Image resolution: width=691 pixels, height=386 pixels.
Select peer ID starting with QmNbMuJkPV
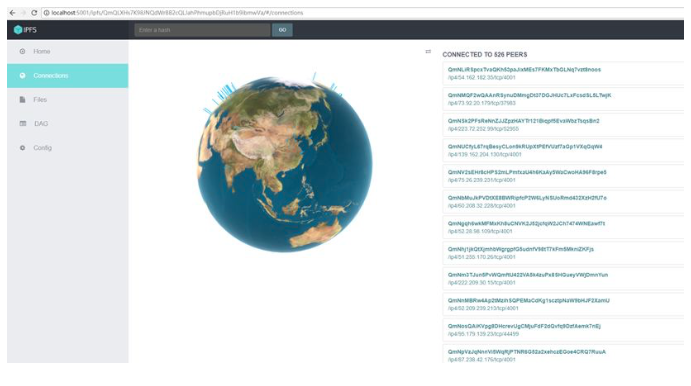tap(527, 198)
